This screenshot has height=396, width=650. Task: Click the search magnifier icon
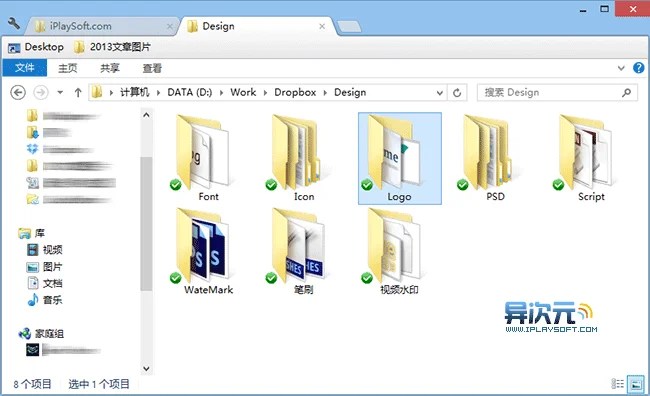coord(626,92)
